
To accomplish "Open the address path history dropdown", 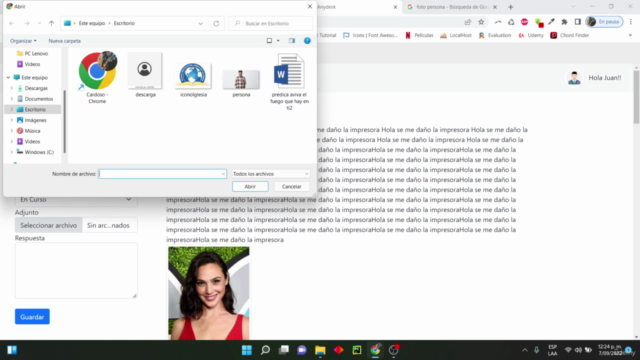I will [x=200, y=23].
